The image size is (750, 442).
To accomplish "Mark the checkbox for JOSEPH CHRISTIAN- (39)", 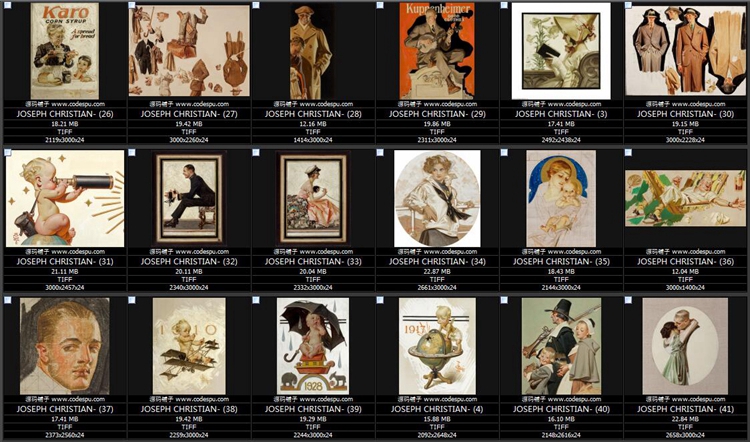I will (256, 300).
